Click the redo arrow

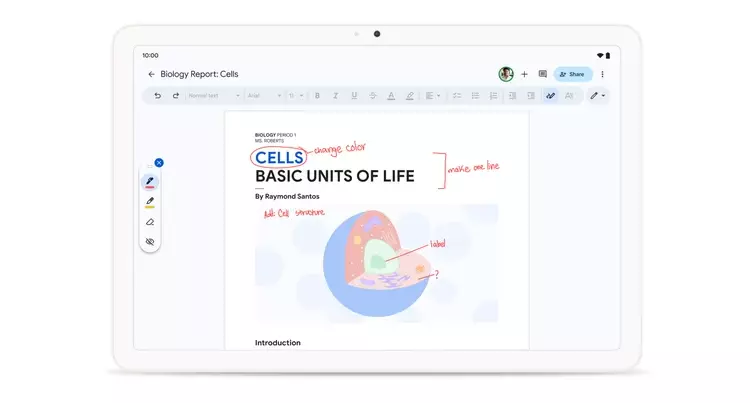pos(176,96)
